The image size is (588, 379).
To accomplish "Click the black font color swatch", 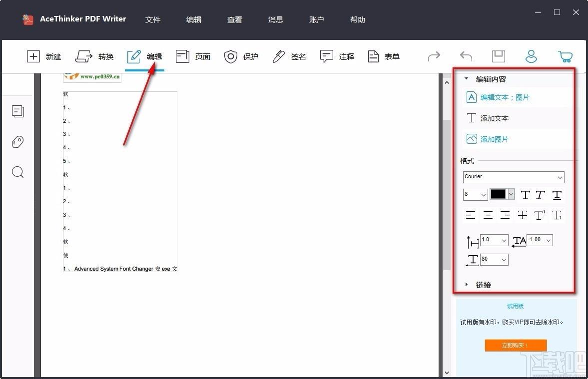I will 498,194.
